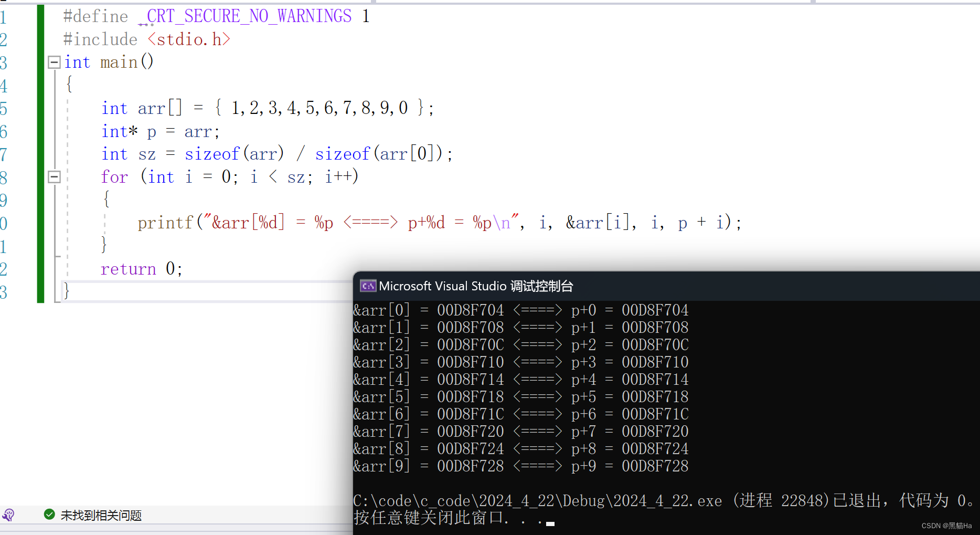Click the printf function call
This screenshot has width=980, height=535.
pos(165,223)
